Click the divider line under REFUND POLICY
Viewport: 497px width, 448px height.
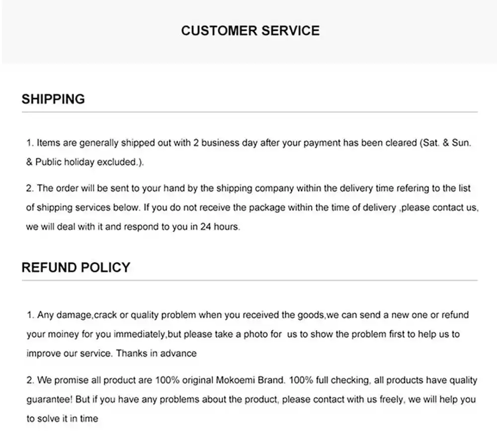pos(250,280)
